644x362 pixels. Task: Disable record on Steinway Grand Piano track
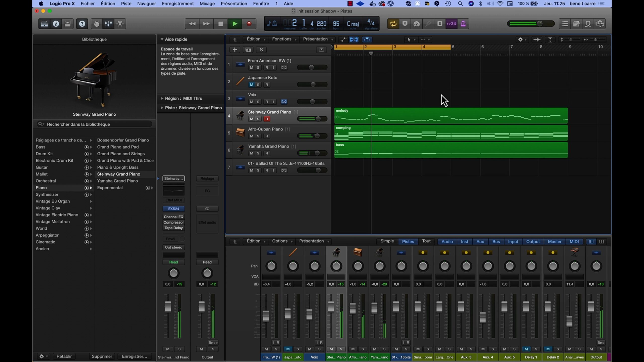[x=267, y=119]
